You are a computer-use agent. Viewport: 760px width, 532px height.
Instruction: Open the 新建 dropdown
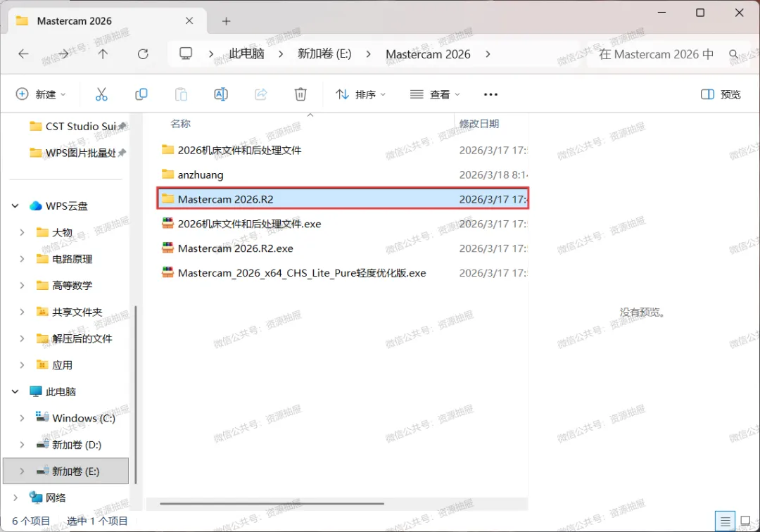click(41, 94)
